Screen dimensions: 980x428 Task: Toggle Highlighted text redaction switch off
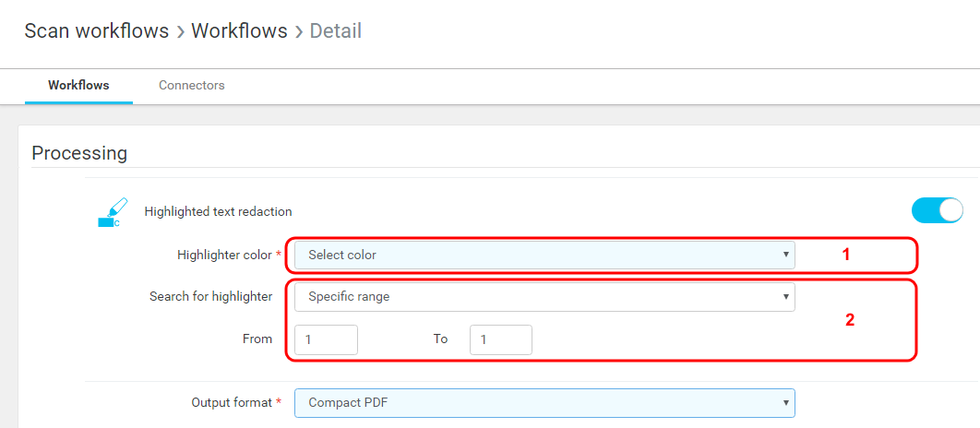coord(937,210)
